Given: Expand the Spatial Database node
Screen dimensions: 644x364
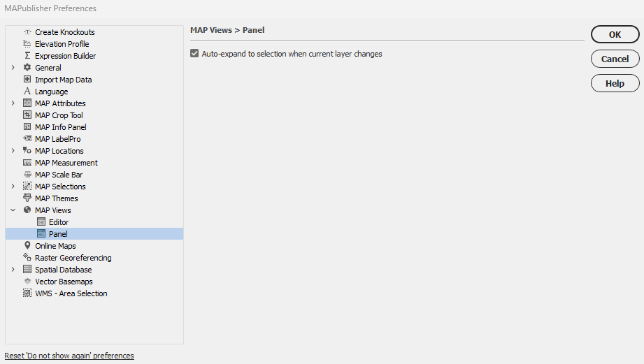Looking at the screenshot, I should pyautogui.click(x=13, y=270).
